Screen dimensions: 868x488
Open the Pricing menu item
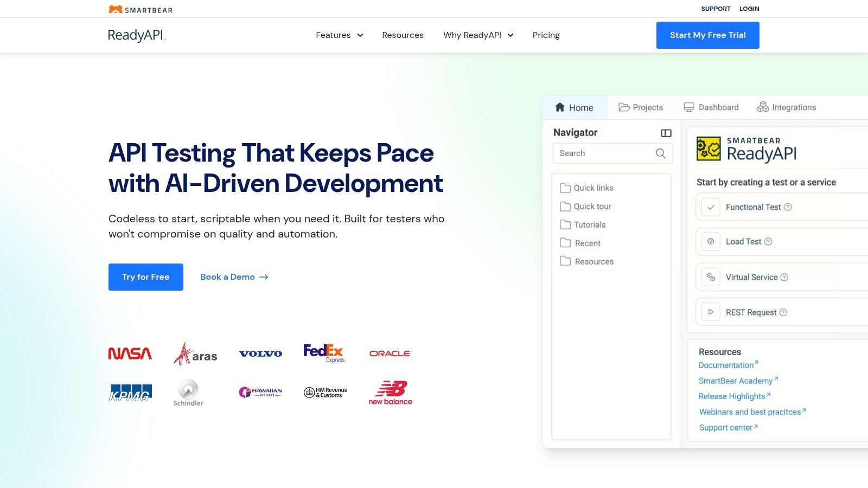(546, 35)
